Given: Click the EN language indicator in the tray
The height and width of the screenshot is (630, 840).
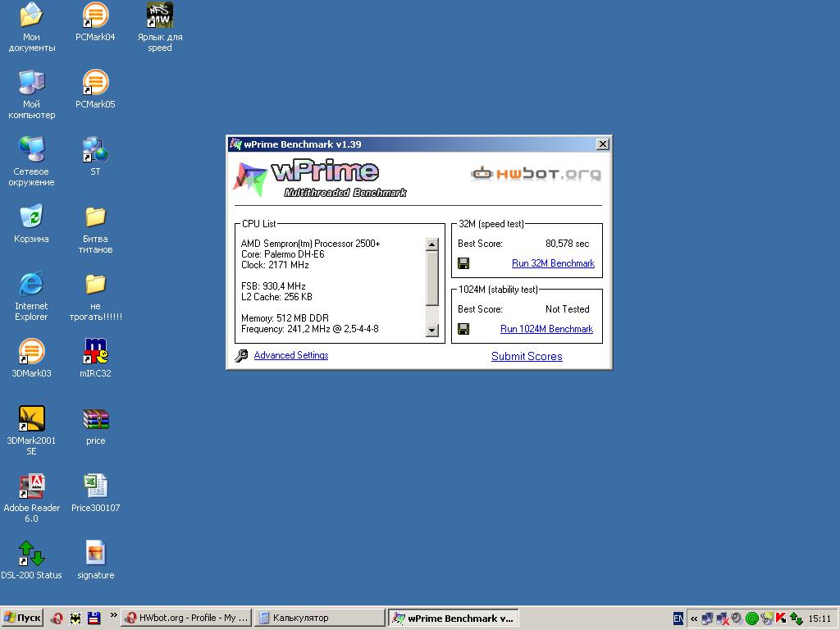Looking at the screenshot, I should coord(678,619).
